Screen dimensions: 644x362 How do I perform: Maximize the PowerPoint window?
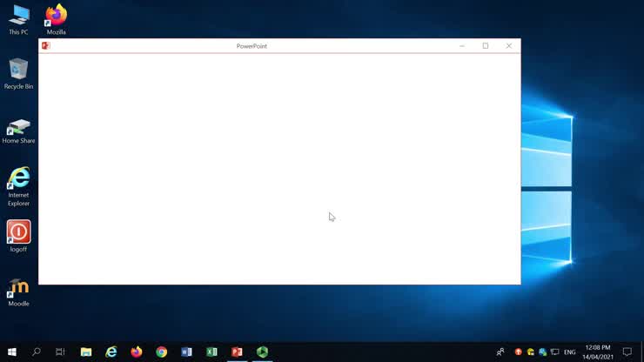click(x=486, y=46)
